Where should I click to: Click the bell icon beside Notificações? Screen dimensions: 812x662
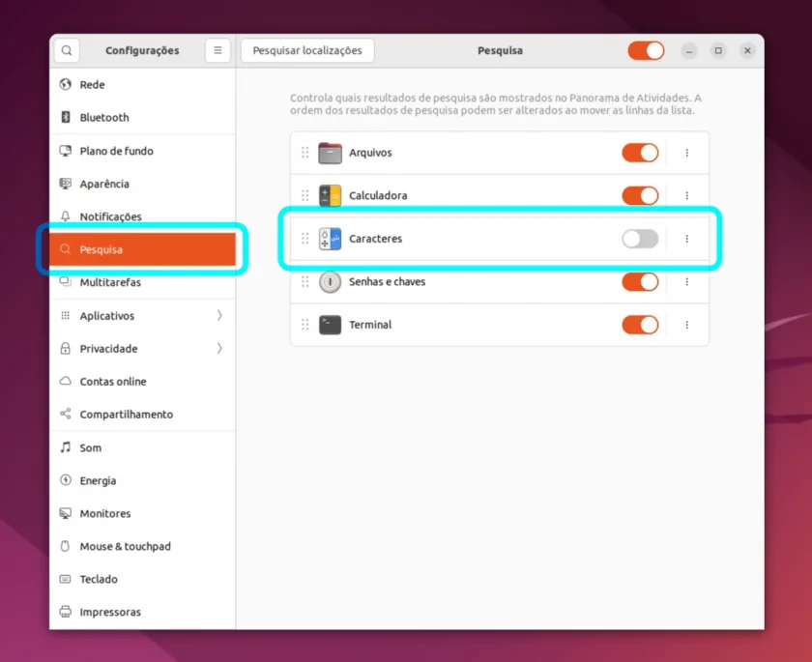66,216
